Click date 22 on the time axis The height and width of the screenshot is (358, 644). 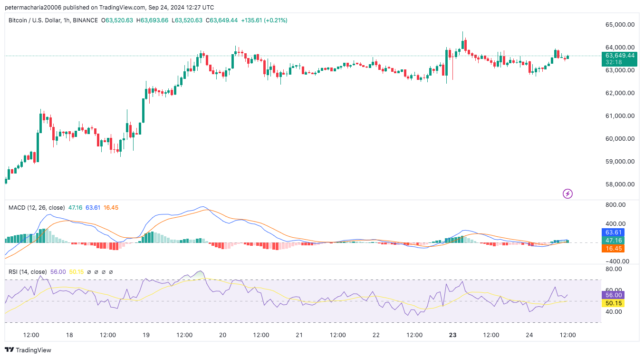pyautogui.click(x=376, y=335)
